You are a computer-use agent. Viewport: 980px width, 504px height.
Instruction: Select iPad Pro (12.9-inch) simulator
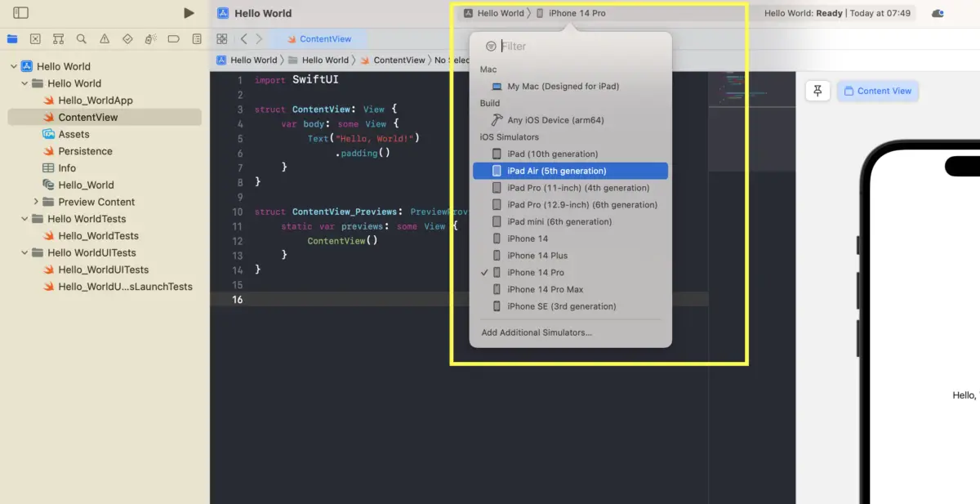coord(571,204)
